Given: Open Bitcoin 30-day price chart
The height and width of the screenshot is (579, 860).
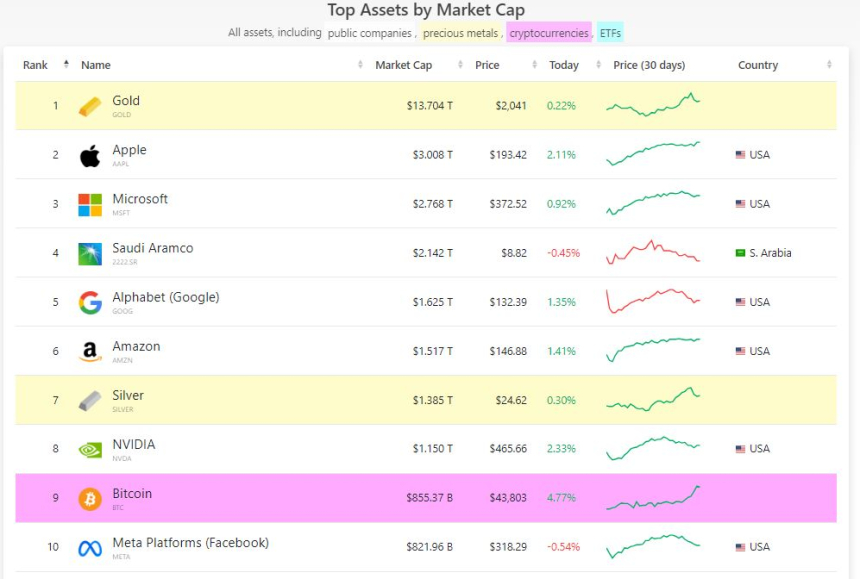Looking at the screenshot, I should (653, 497).
